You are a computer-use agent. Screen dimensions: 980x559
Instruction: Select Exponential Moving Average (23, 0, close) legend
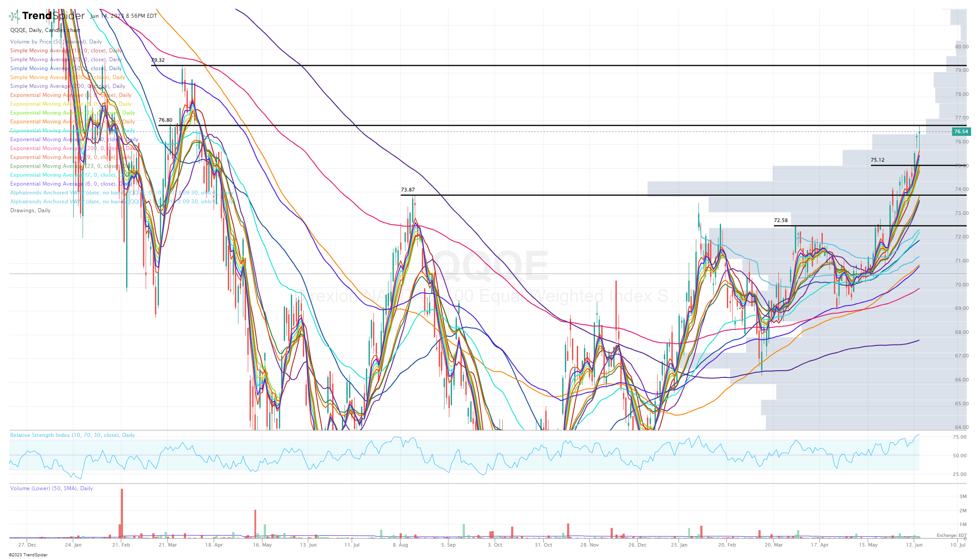pos(72,166)
